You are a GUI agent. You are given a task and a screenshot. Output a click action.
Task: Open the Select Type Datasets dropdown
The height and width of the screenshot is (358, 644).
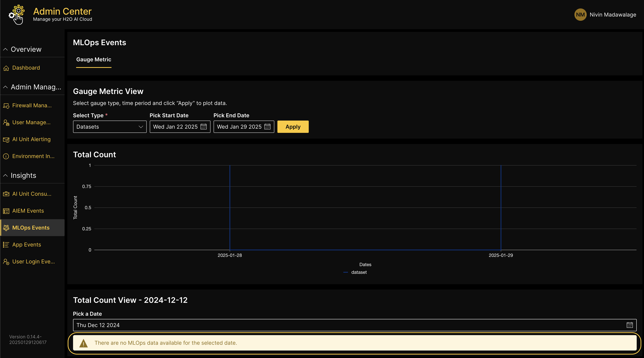pyautogui.click(x=110, y=127)
